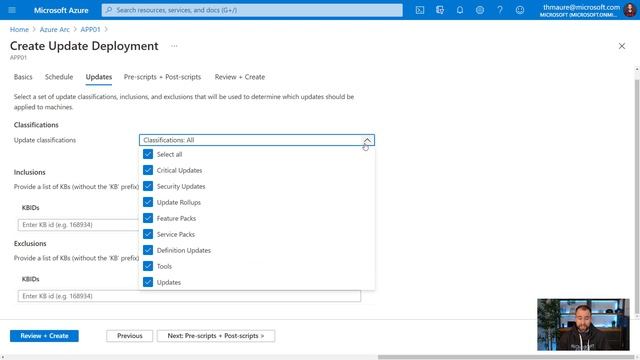Select the Updates tab
Screen dimensions: 640x360
(99, 77)
